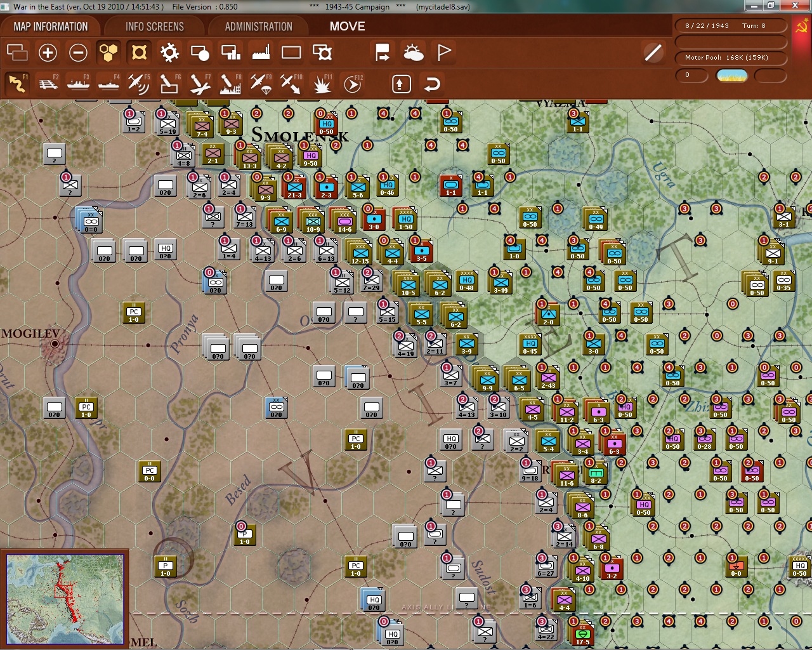The width and height of the screenshot is (812, 650).
Task: Click the End Turn F12 icon
Action: point(352,84)
